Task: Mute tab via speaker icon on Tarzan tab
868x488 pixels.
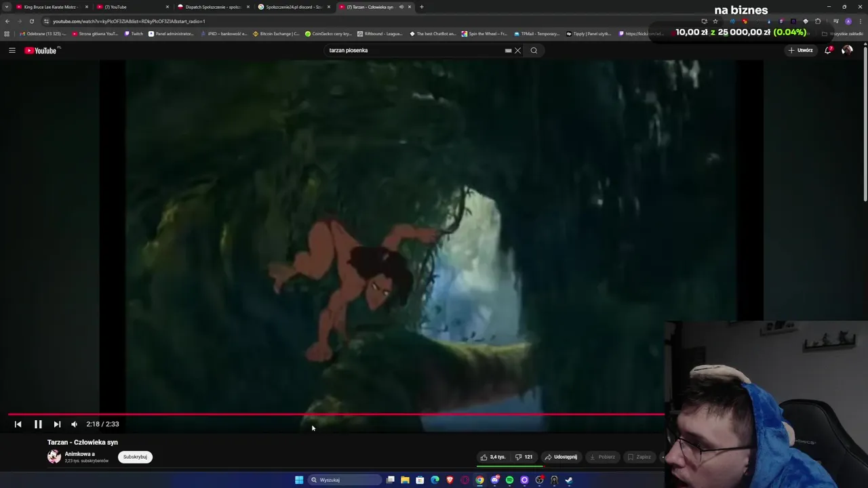Action: (x=401, y=7)
